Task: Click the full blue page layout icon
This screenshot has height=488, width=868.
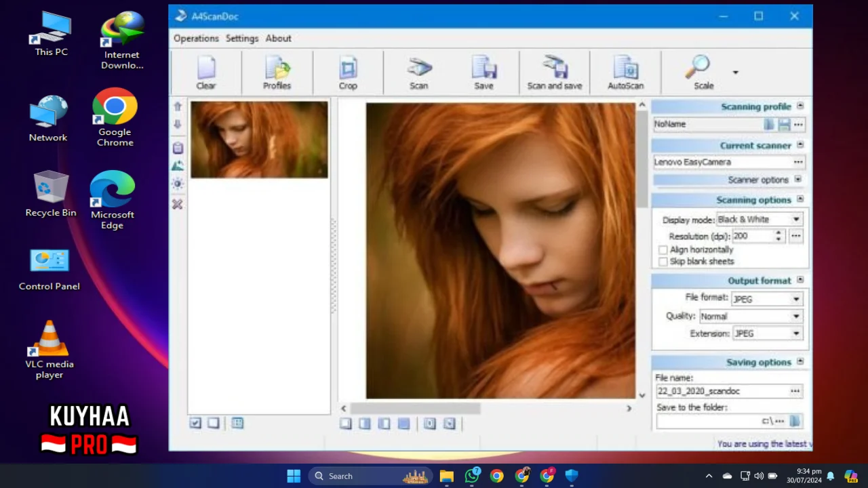Action: coord(403,424)
